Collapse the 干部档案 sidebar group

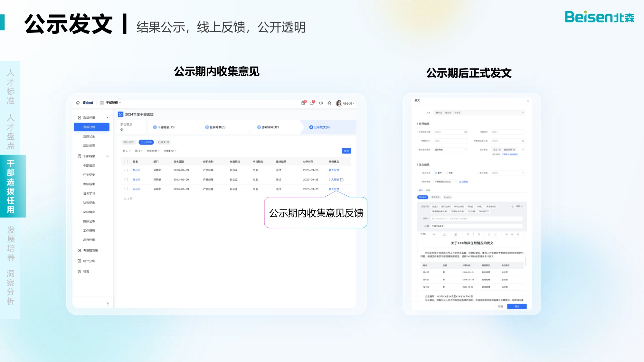pyautogui.click(x=108, y=156)
